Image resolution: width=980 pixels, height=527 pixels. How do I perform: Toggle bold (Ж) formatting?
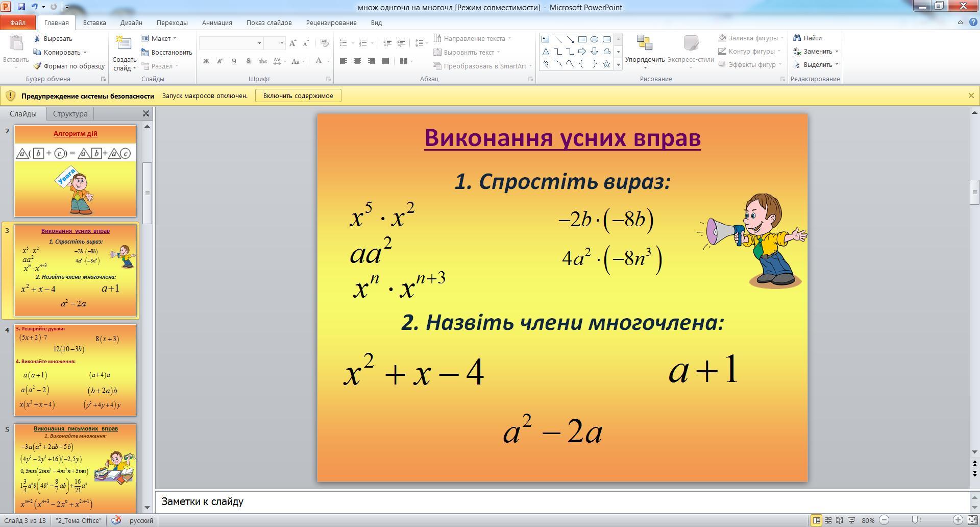(x=206, y=61)
